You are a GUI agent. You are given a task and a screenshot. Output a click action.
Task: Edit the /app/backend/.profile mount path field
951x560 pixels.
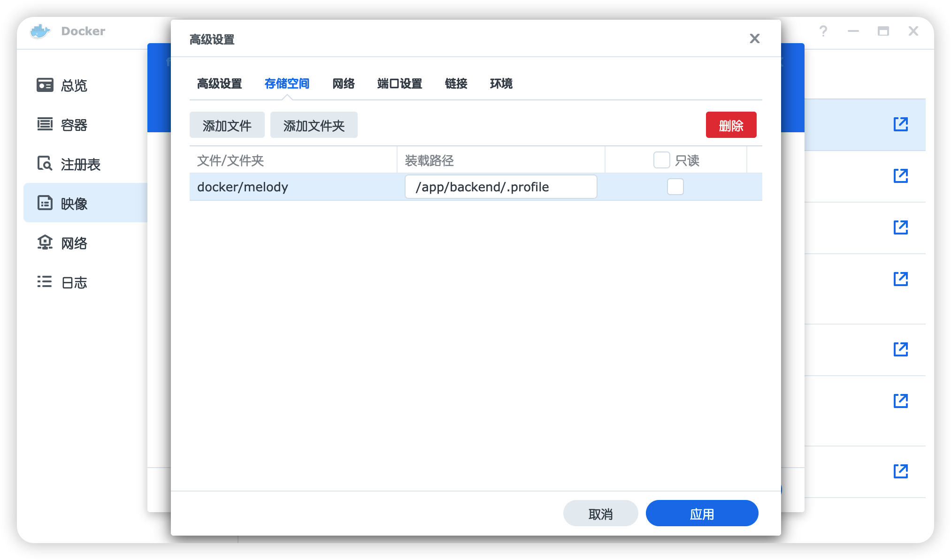tap(501, 187)
